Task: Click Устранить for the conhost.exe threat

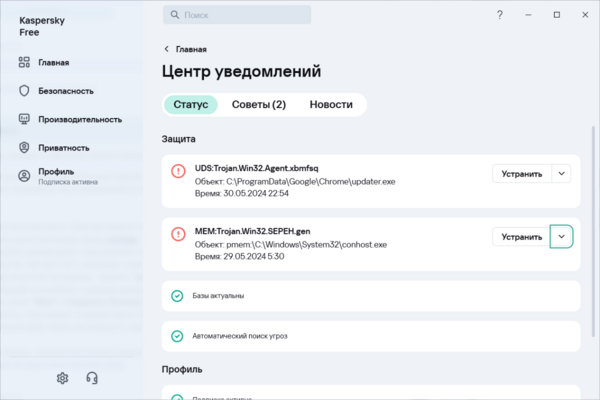Action: [x=522, y=237]
